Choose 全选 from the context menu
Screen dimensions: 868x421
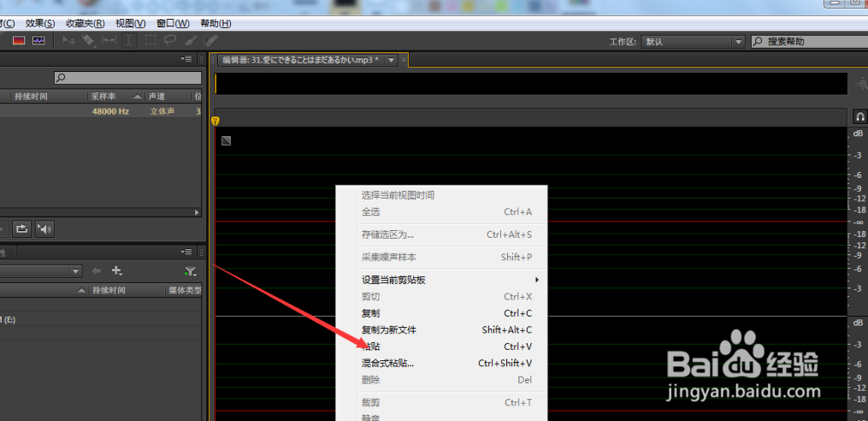point(442,212)
